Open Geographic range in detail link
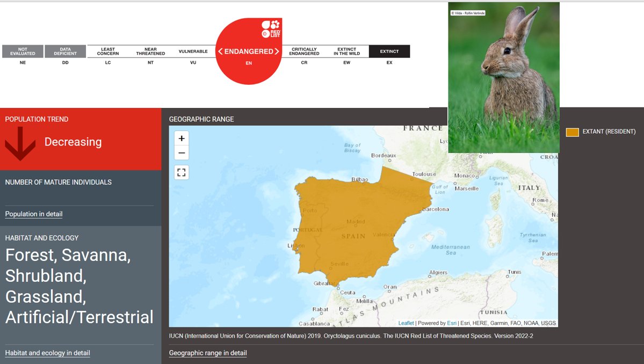 tap(208, 353)
